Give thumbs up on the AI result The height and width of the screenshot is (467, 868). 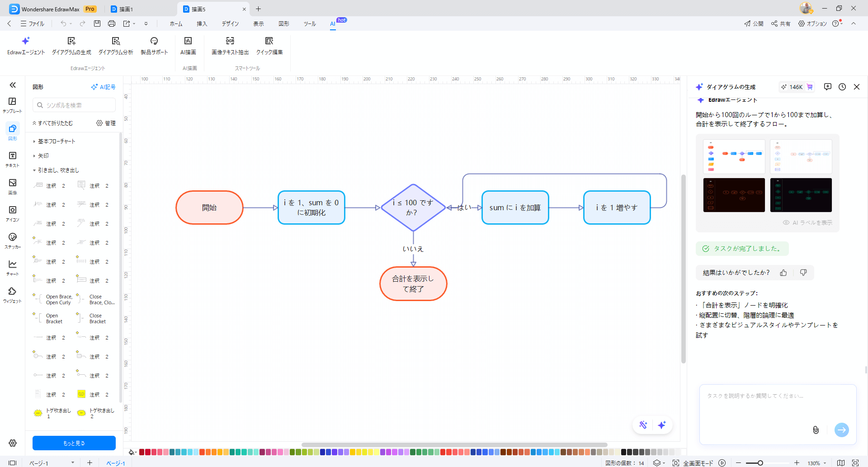tap(783, 272)
